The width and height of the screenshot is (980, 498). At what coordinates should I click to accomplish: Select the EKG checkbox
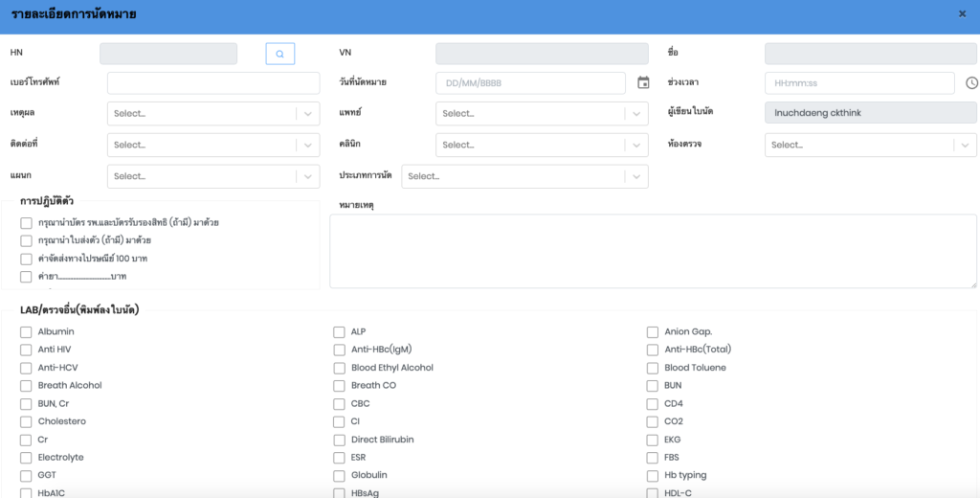[653, 441]
